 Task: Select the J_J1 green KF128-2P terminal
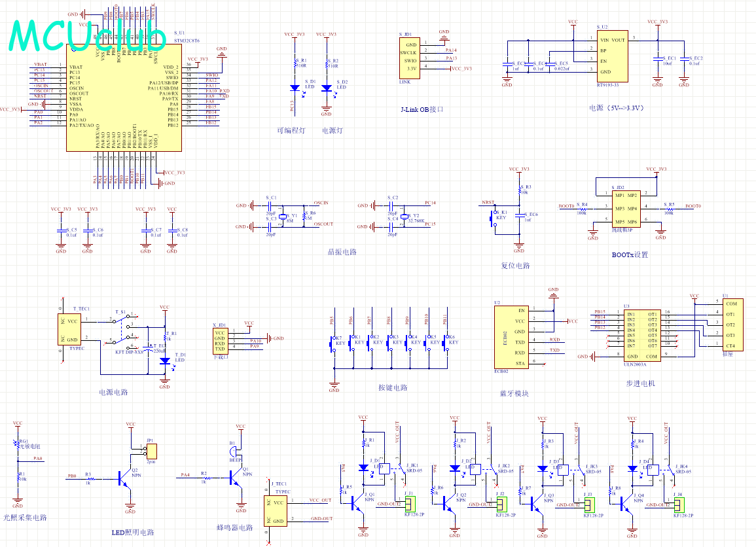coord(410,504)
